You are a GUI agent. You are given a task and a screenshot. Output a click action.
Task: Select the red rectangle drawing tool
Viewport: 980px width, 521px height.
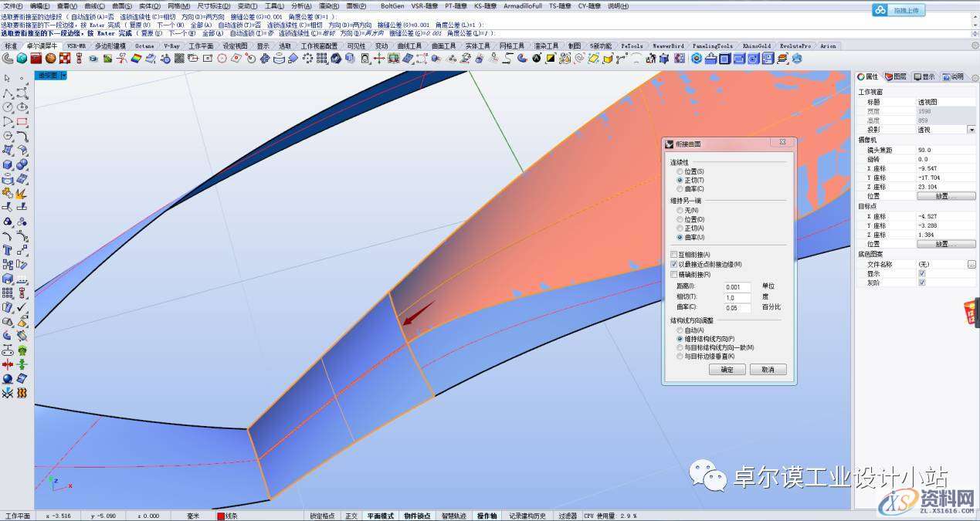22,122
